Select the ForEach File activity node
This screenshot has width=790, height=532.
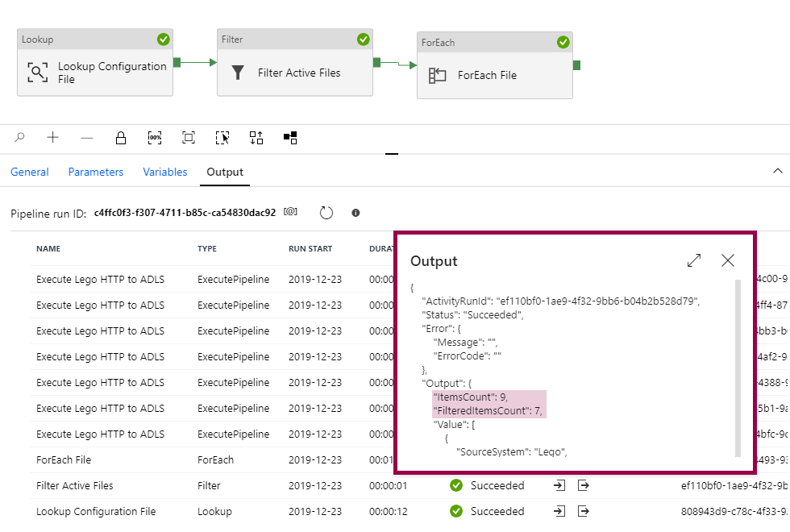click(494, 75)
